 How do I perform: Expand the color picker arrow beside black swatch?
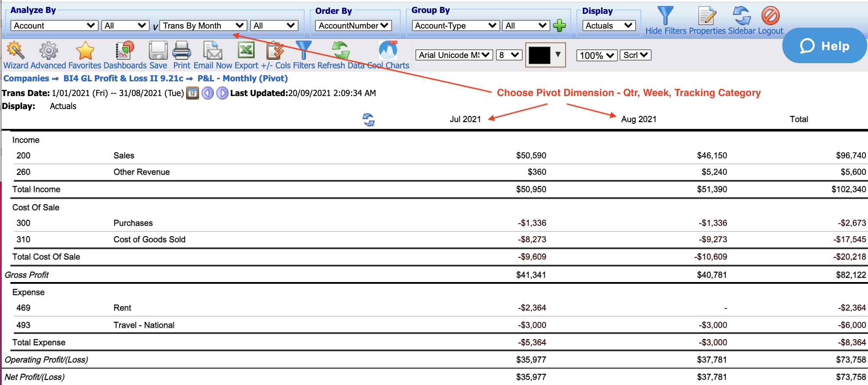[558, 55]
